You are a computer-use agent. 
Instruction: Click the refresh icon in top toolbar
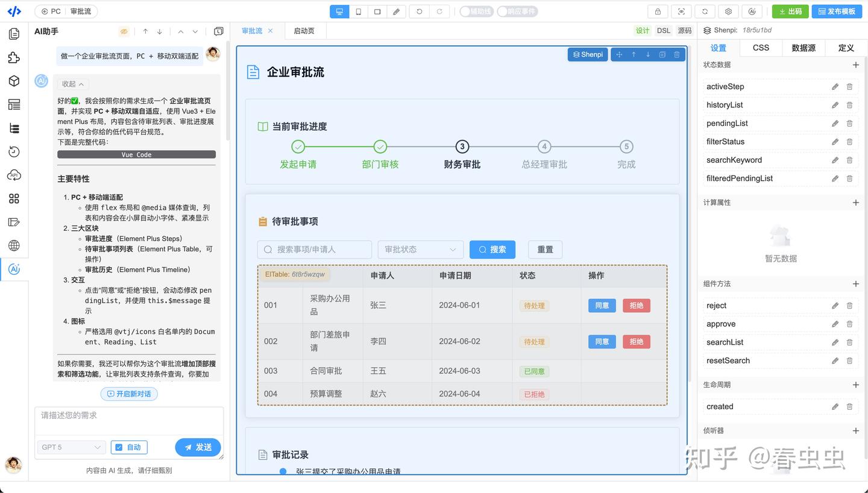click(705, 11)
